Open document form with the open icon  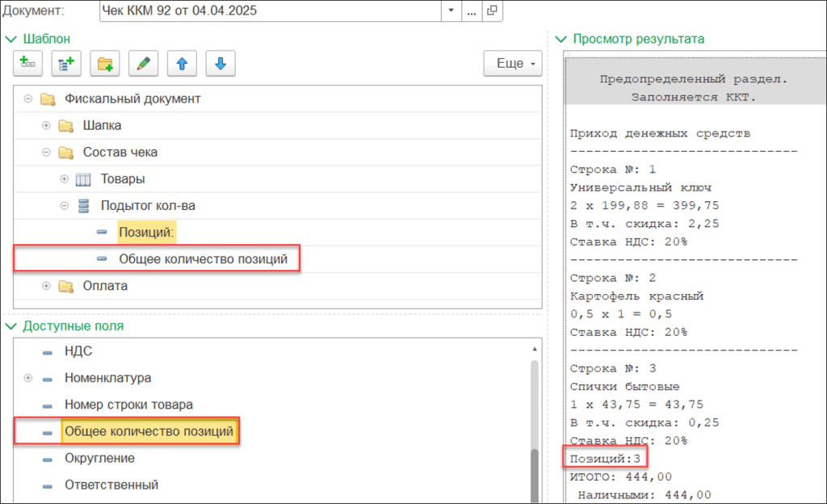click(x=492, y=11)
